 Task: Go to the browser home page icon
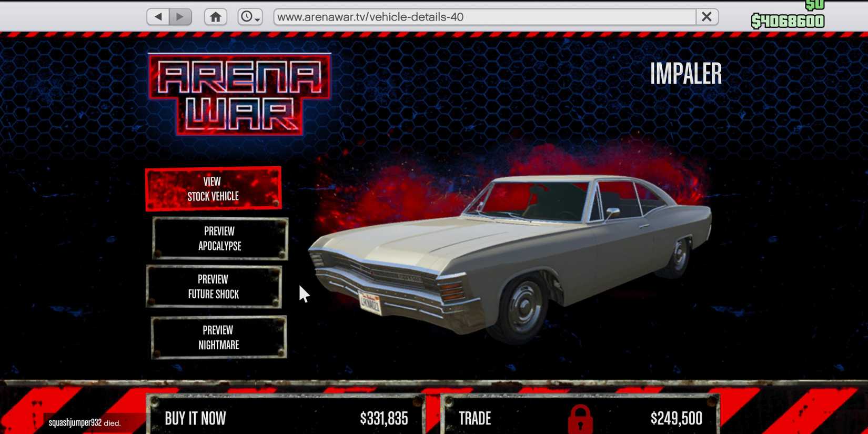215,17
